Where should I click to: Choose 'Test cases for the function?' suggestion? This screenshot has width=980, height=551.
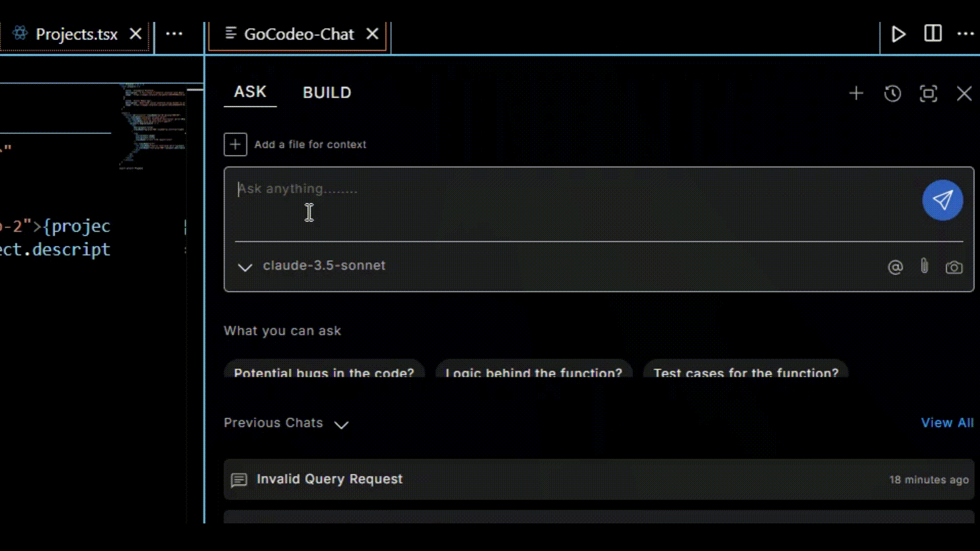click(746, 369)
